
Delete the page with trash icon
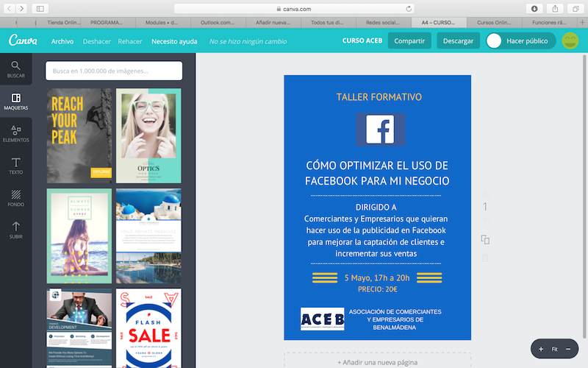coord(485,258)
